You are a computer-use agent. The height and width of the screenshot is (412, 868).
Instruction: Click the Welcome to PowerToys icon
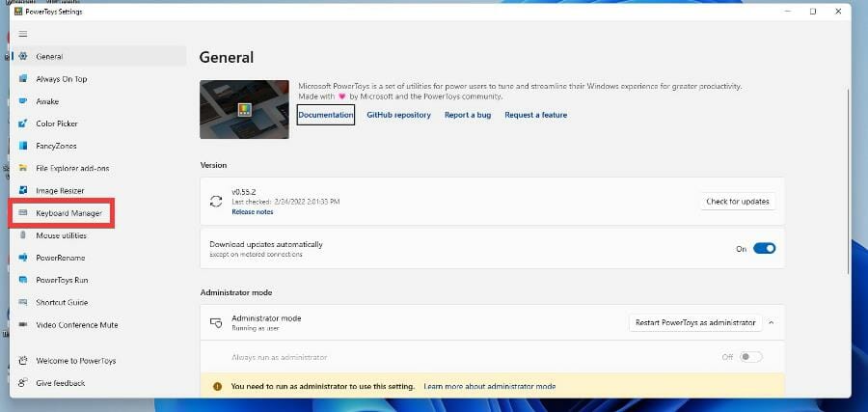[23, 361]
